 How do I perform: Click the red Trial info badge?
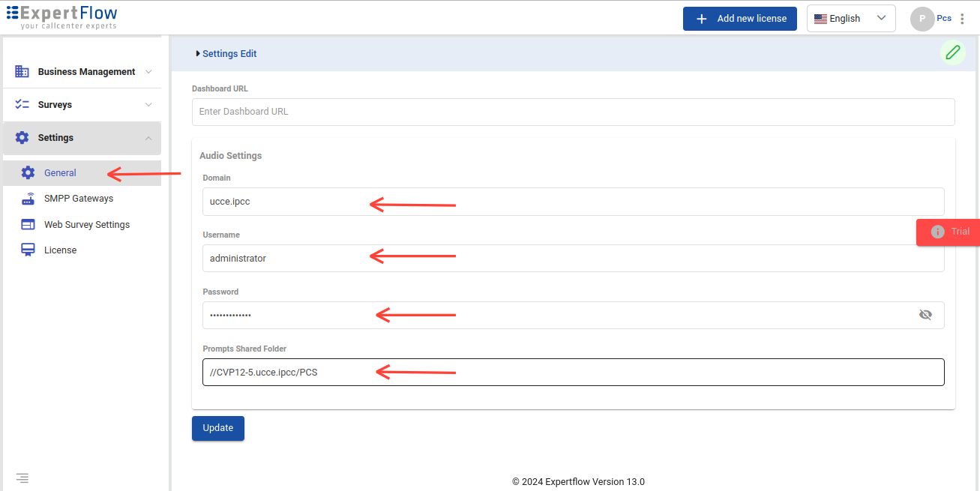click(x=949, y=232)
